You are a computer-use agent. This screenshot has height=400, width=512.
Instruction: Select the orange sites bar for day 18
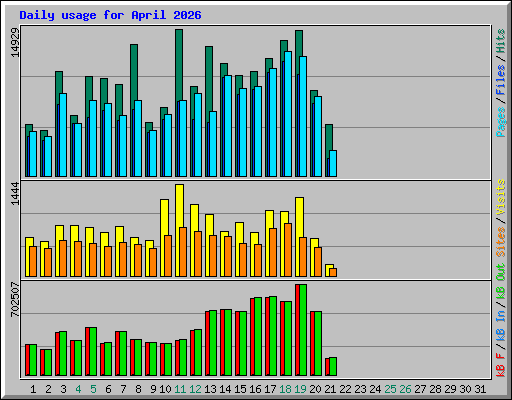tap(288, 250)
